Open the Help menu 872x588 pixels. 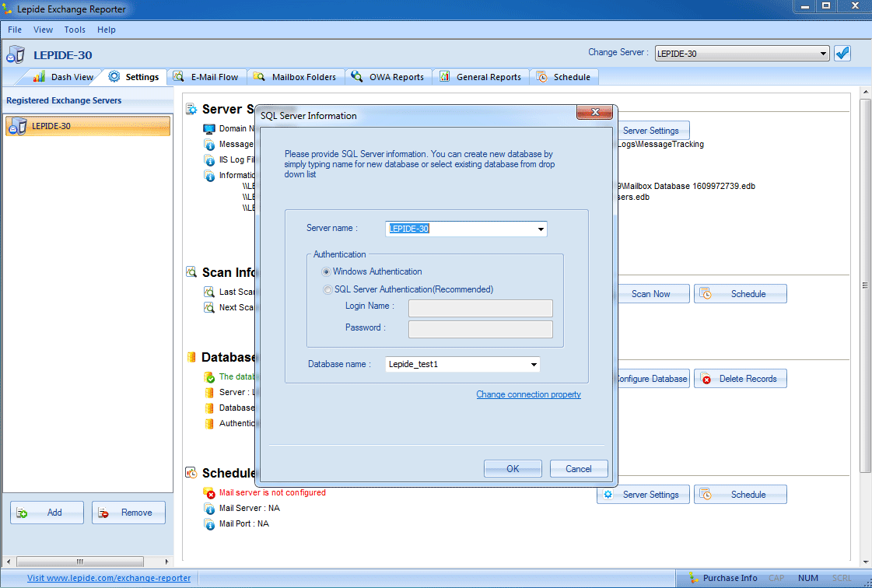107,30
